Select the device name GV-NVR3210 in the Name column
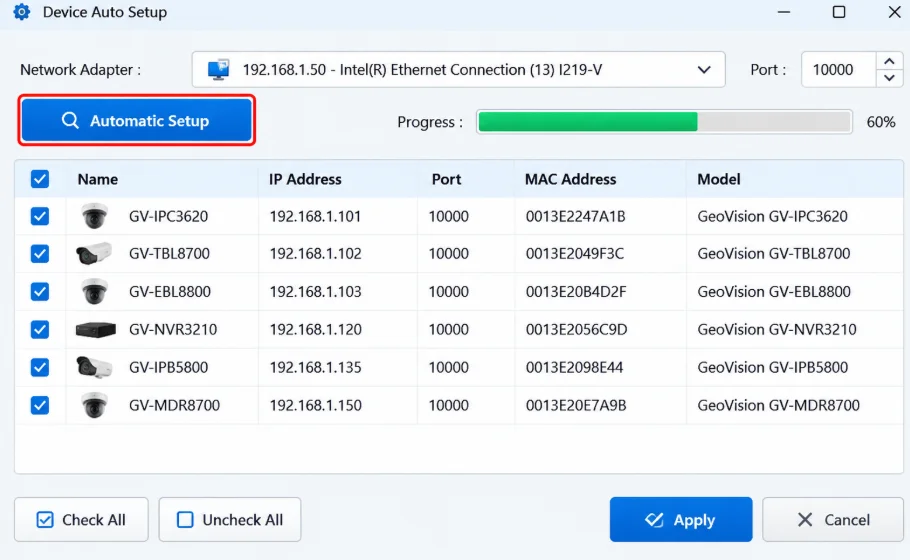The width and height of the screenshot is (910, 560). (173, 330)
